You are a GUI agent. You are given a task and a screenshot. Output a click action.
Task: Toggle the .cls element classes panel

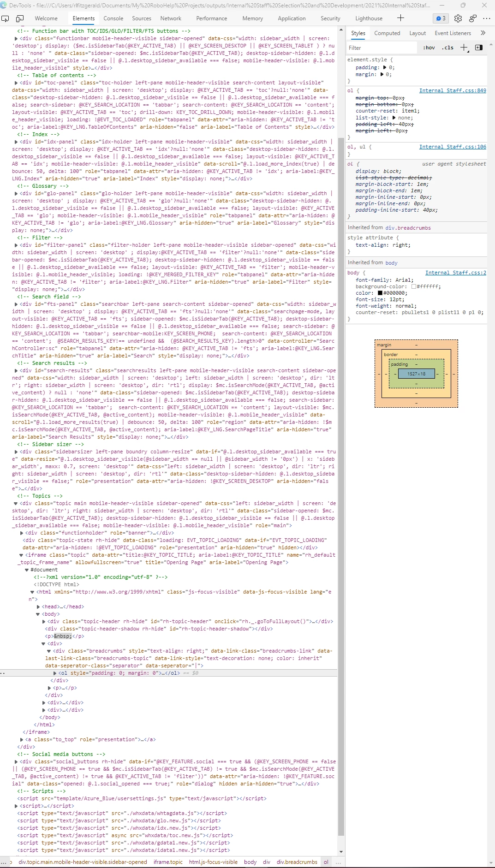pos(447,48)
